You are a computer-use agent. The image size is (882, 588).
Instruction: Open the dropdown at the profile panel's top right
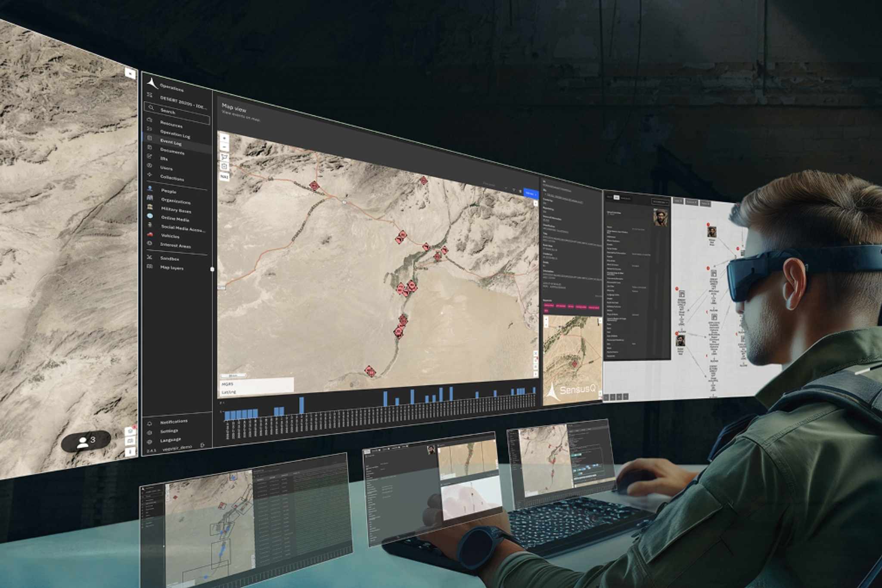659,201
